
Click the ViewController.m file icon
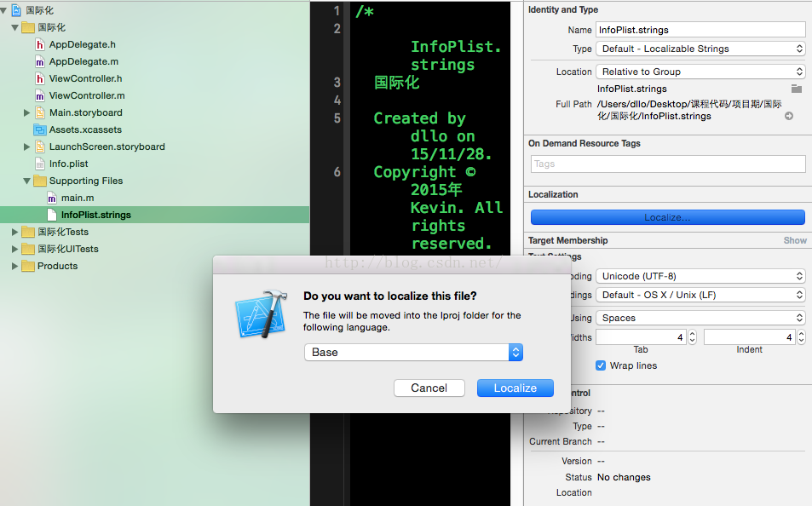tap(40, 96)
